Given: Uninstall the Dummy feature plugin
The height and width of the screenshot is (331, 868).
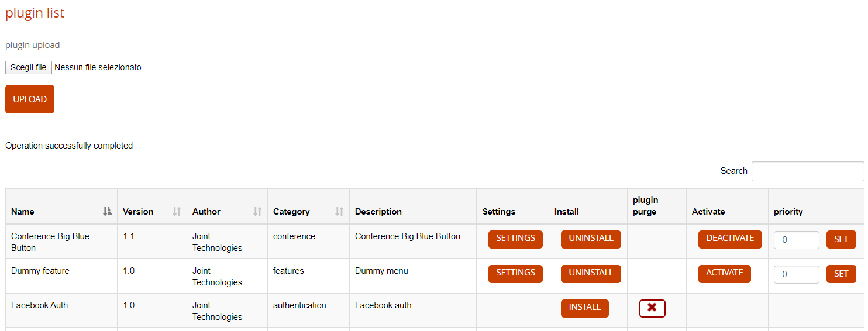Looking at the screenshot, I should coord(591,274).
